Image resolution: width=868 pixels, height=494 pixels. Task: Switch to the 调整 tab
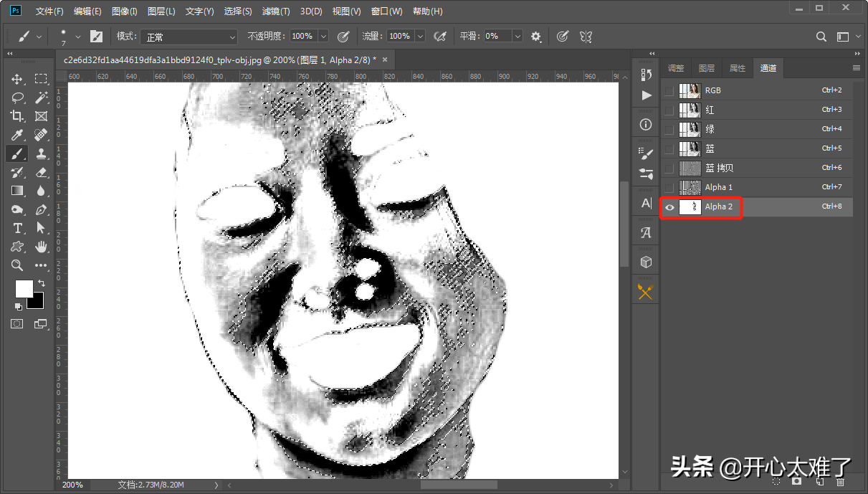tap(676, 68)
